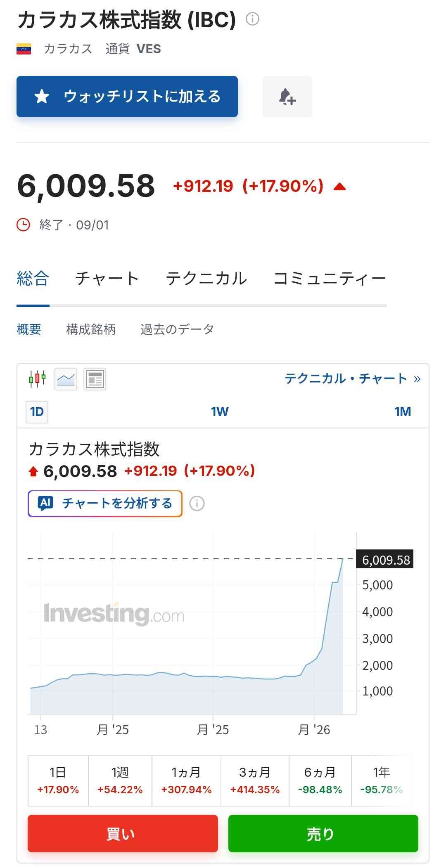446x868 pixels.
Task: Click the info icon beside the IBC title
Action: (x=252, y=19)
